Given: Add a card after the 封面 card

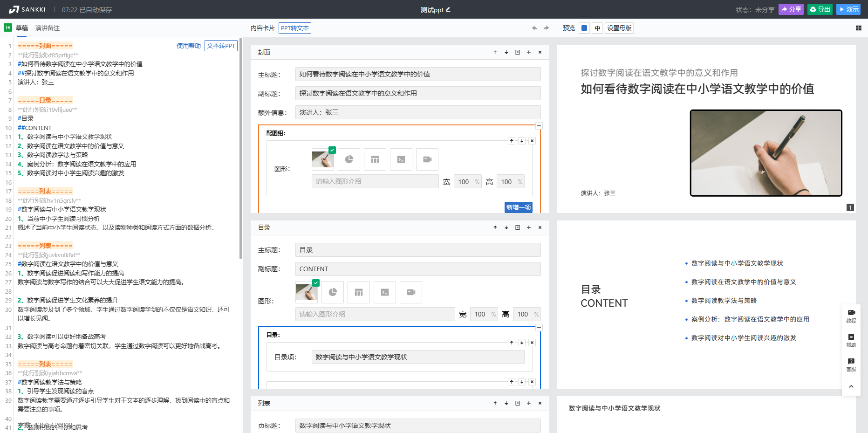Looking at the screenshot, I should pos(529,52).
